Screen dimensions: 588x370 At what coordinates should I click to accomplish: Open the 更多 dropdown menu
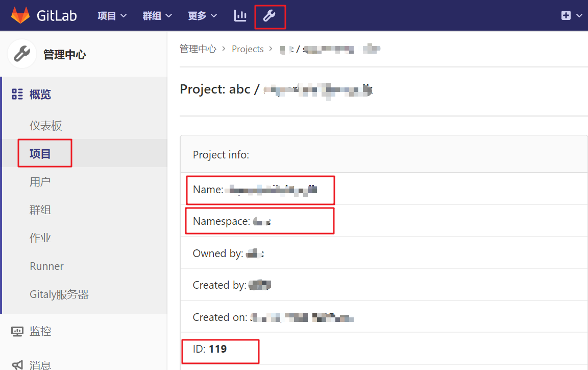click(202, 16)
